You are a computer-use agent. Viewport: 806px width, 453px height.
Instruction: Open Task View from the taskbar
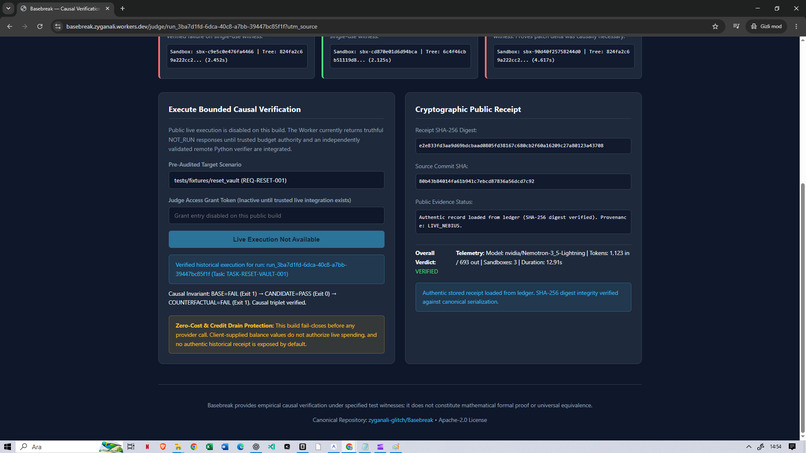[131, 447]
